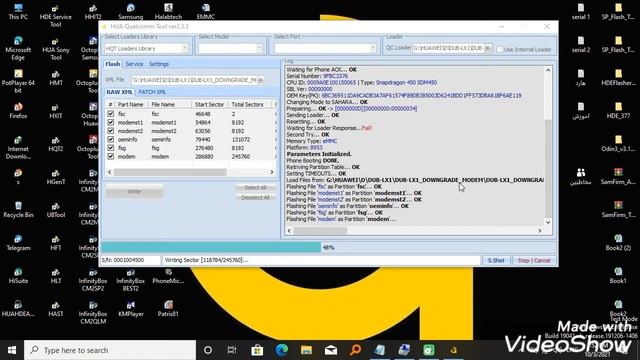Launch the HQT2 desktop shortcut
Image resolution: width=640 pixels, height=360 pixels.
56,144
